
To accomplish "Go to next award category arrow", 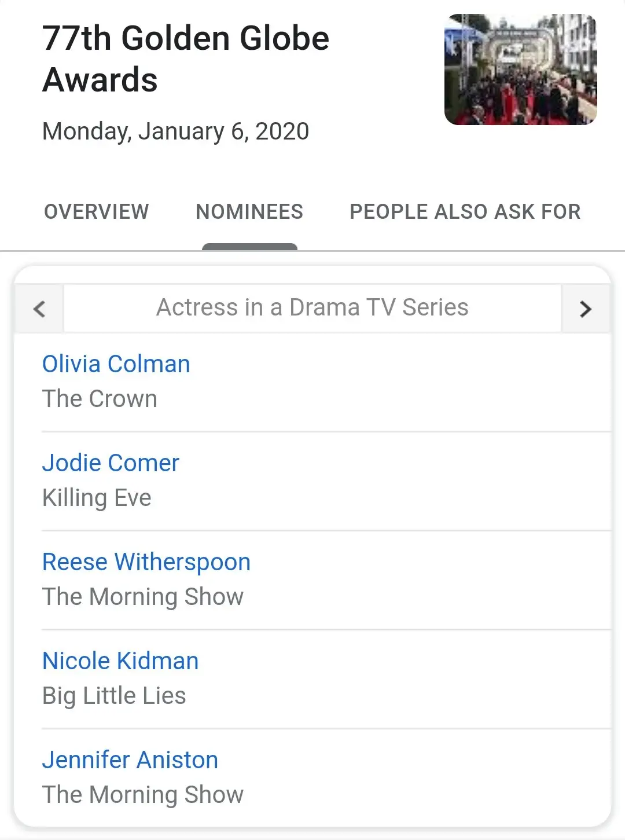I will 585,309.
